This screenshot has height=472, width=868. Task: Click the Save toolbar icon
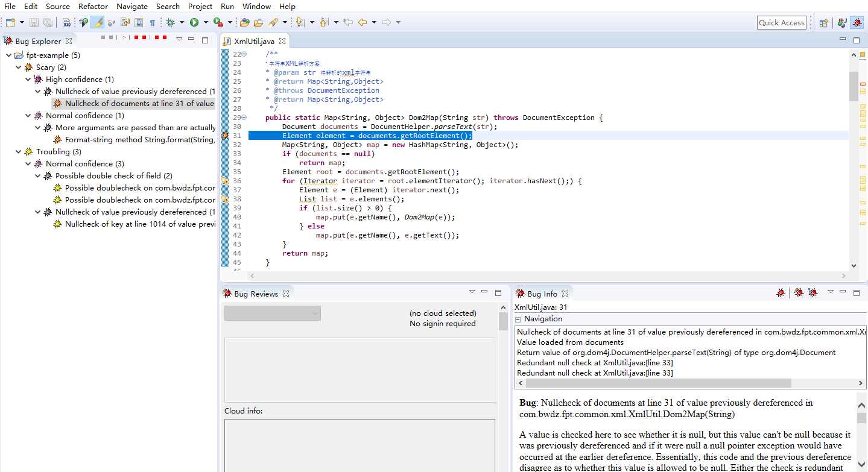coord(34,22)
